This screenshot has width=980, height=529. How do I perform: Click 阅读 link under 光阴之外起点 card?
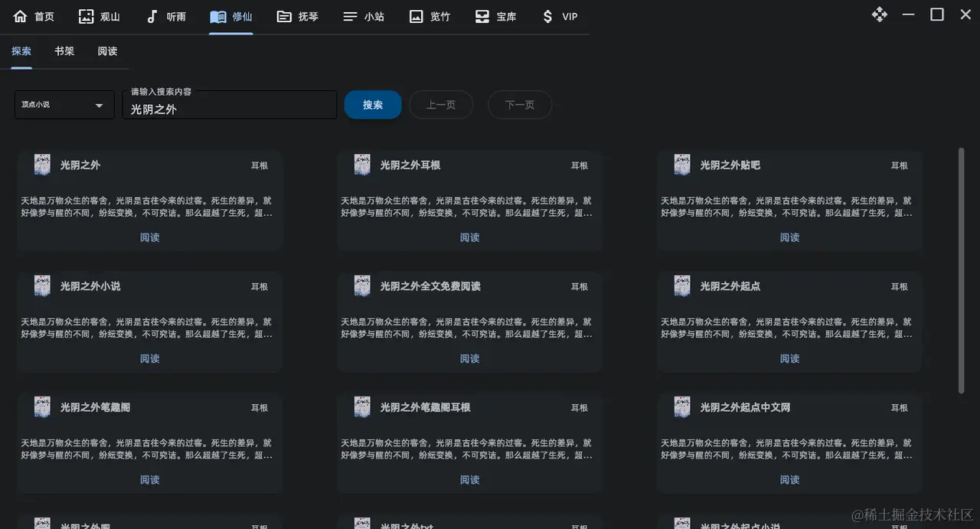pyautogui.click(x=790, y=358)
